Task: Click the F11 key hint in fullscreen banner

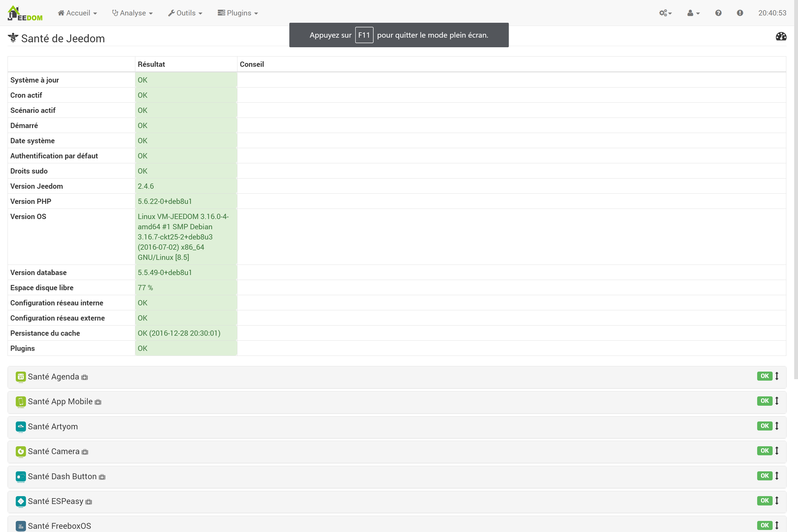Action: [x=364, y=35]
